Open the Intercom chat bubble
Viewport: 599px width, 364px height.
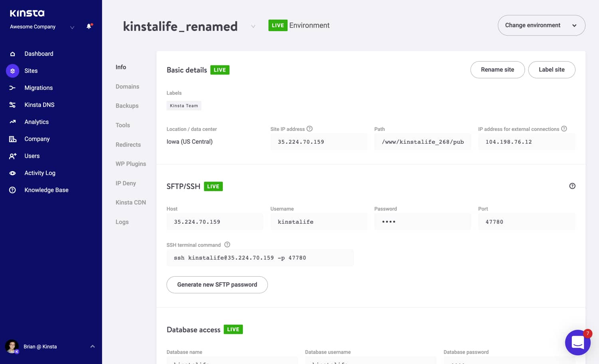577,342
